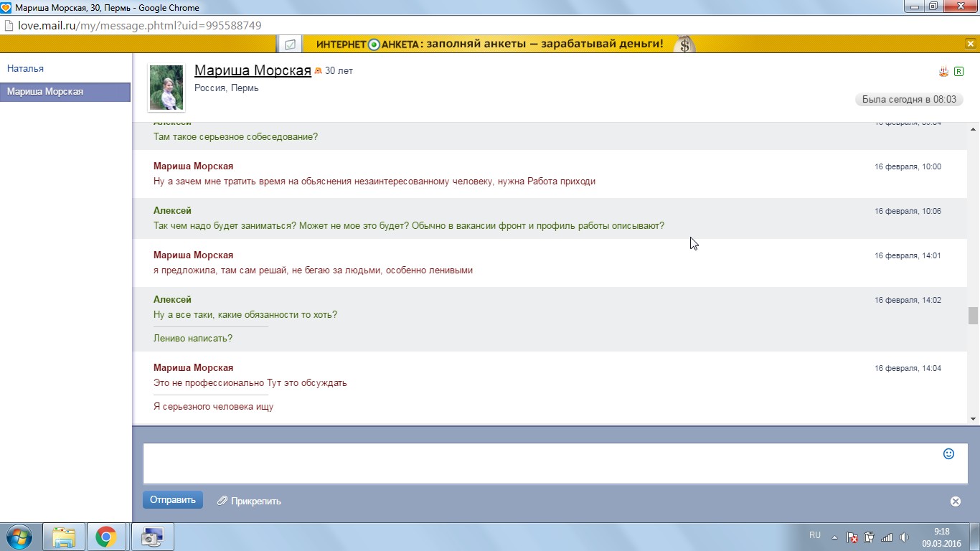
Task: Click the '16 февраля, 14:02' timestamp
Action: tap(908, 300)
